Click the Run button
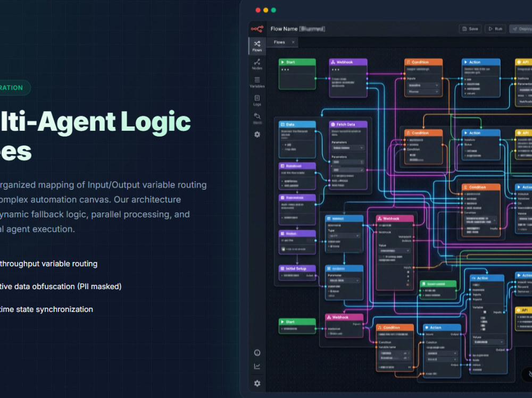 pos(495,29)
